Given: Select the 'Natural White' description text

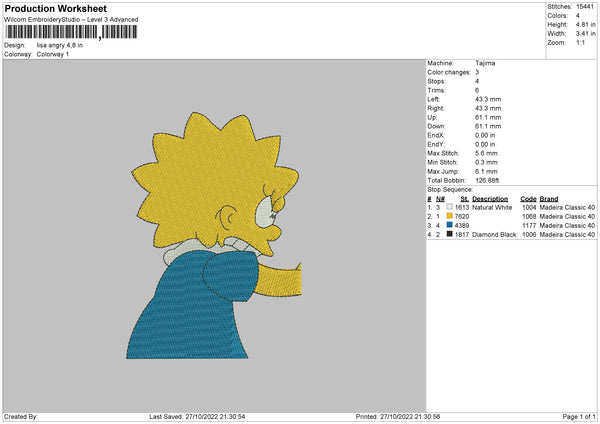Looking at the screenshot, I should 492,207.
